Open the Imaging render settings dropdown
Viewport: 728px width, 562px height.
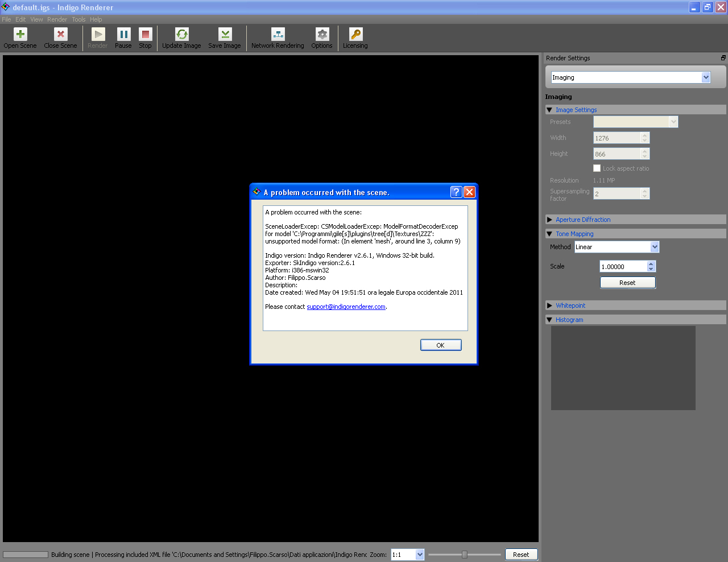pyautogui.click(x=631, y=77)
